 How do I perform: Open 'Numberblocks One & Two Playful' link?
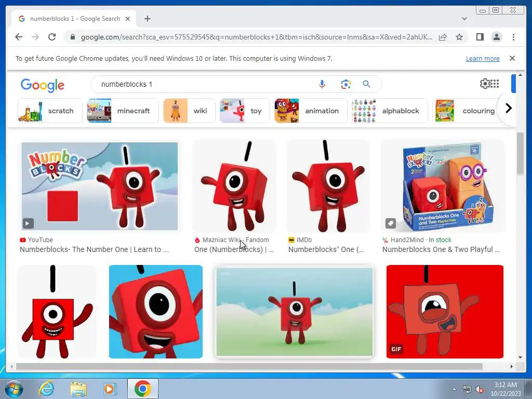tap(441, 249)
